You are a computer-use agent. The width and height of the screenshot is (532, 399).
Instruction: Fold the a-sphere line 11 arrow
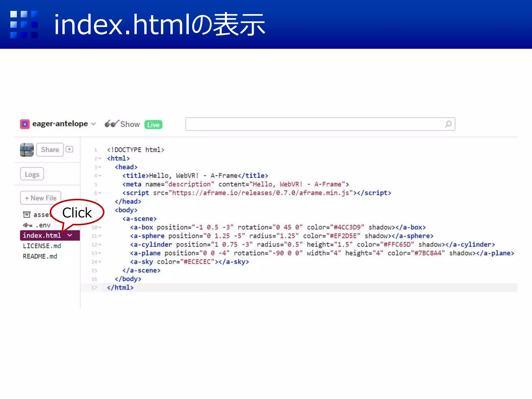pos(100,236)
